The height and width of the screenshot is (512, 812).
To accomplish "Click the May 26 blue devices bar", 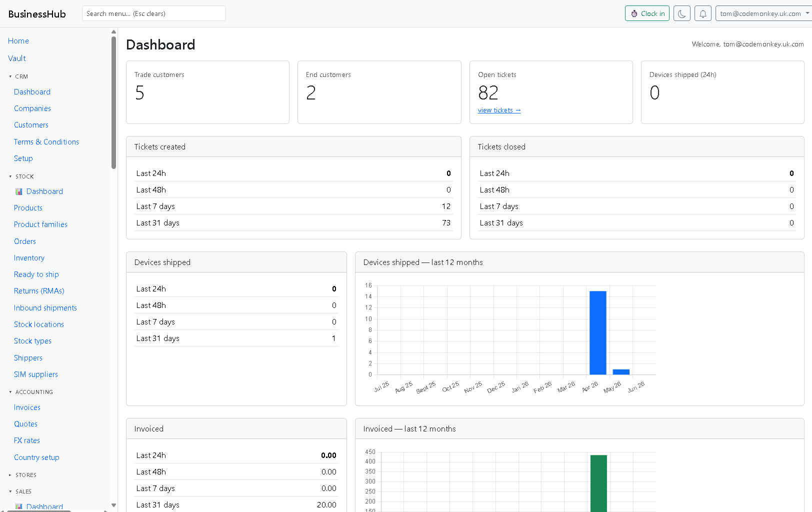I will coord(621,371).
